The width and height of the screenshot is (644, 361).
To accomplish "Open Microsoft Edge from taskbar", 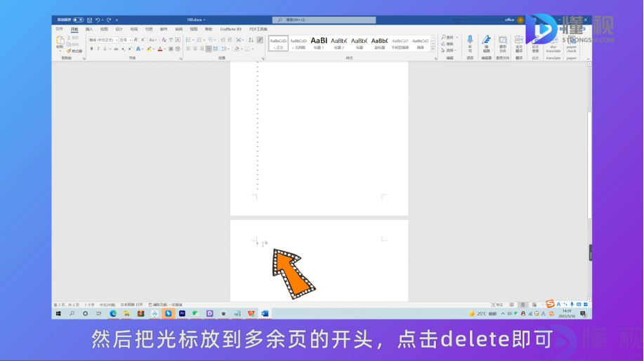I will pyautogui.click(x=113, y=314).
